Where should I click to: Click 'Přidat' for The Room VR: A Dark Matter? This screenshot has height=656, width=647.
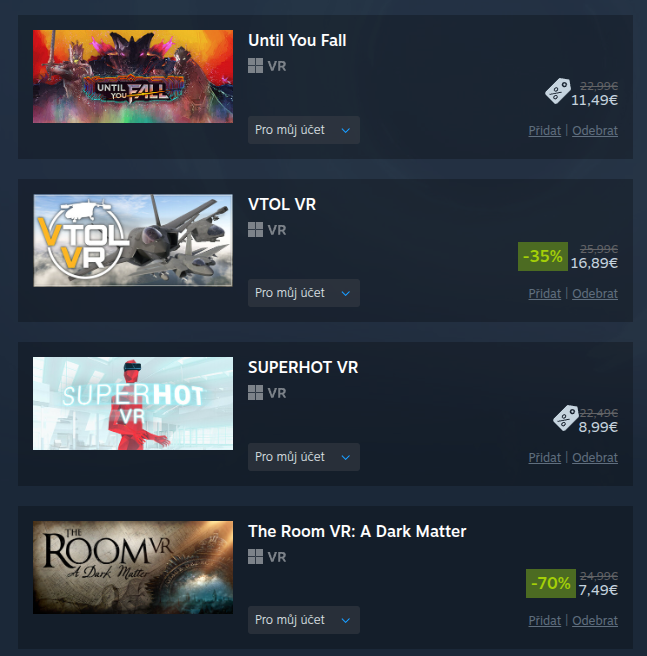pyautogui.click(x=544, y=620)
